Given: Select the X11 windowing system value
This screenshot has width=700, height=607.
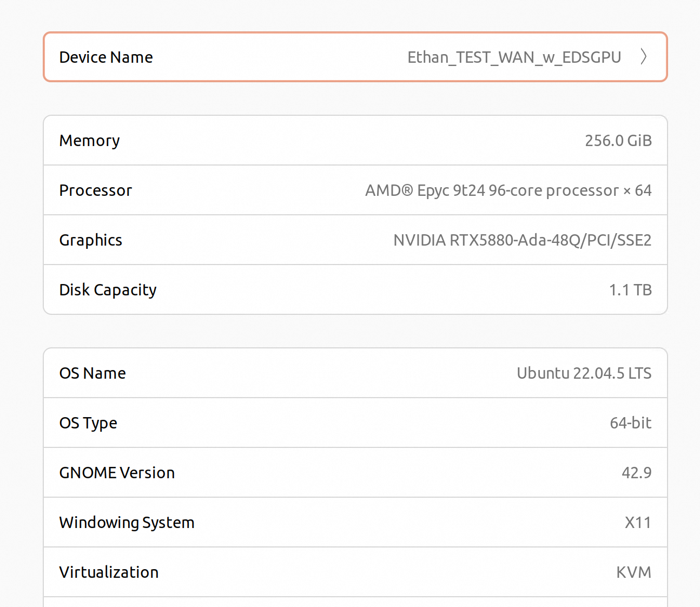Looking at the screenshot, I should [638, 523].
